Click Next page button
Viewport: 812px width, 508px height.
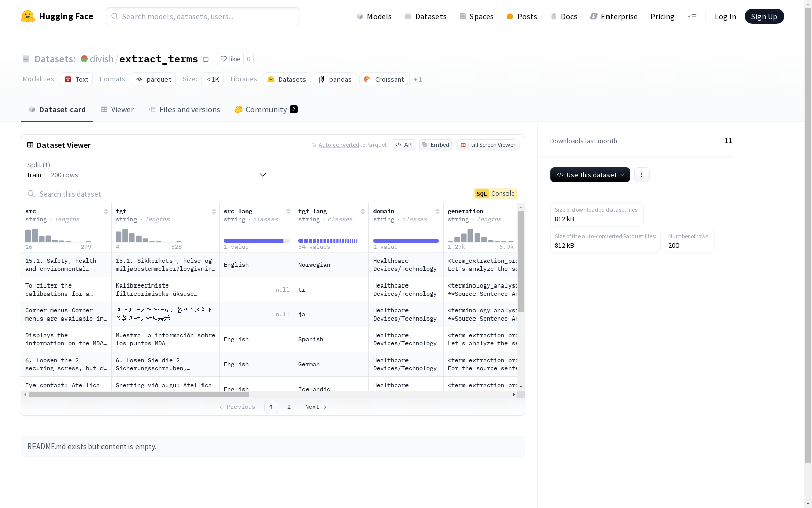pyautogui.click(x=316, y=407)
